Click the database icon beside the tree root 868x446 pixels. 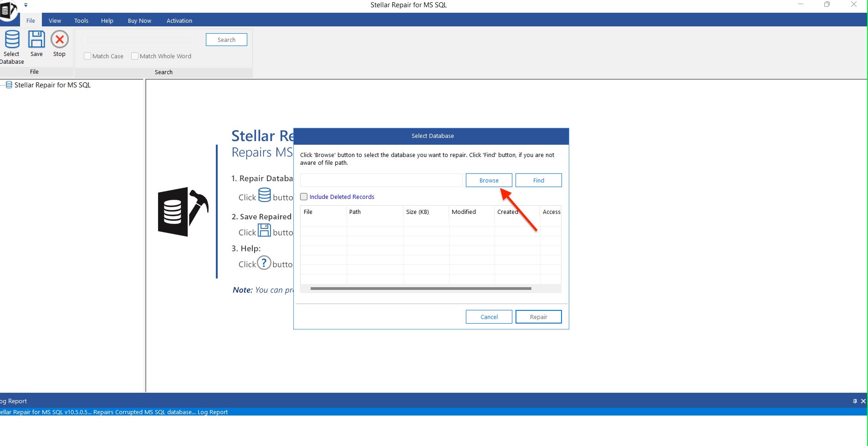[x=9, y=85]
